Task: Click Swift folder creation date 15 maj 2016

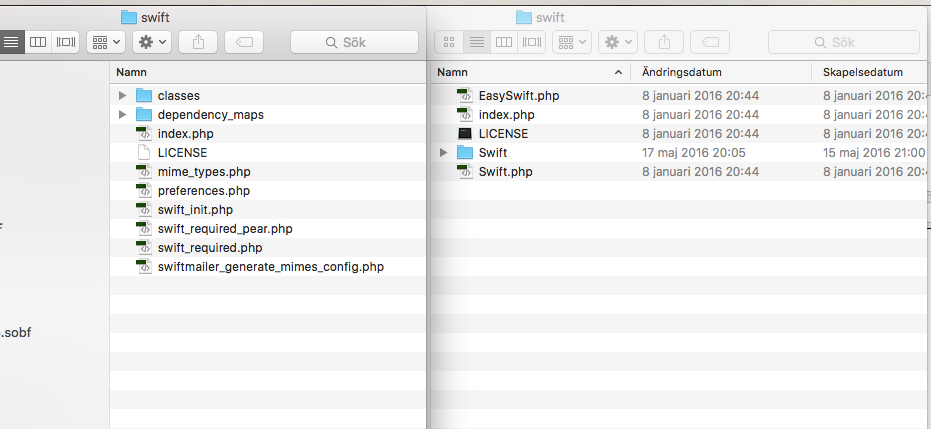Action: (x=874, y=152)
